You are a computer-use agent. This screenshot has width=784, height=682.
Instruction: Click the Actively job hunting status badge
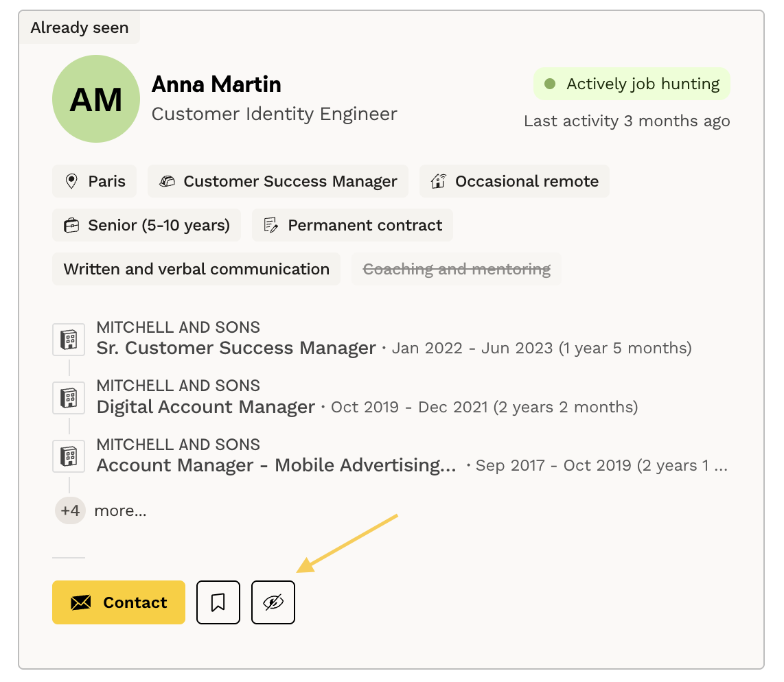(632, 84)
